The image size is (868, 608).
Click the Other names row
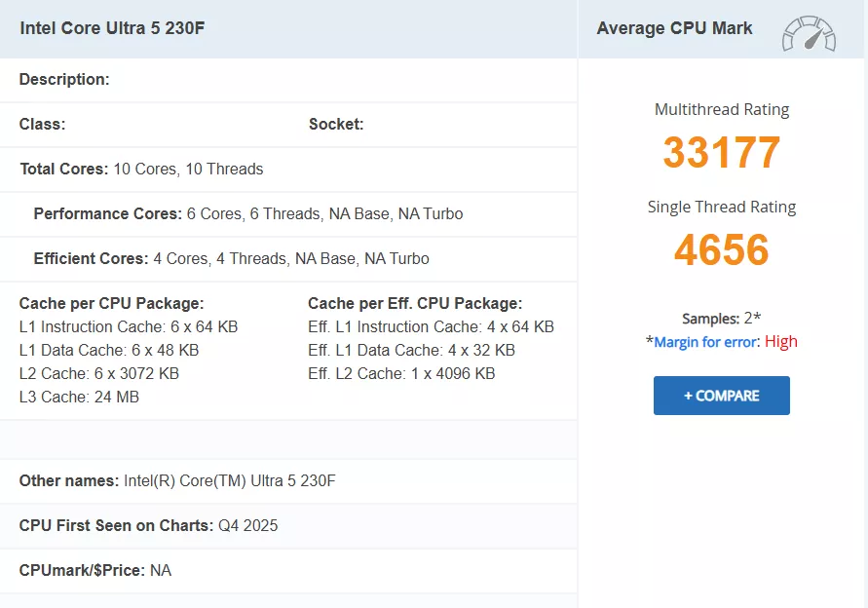tap(175, 480)
